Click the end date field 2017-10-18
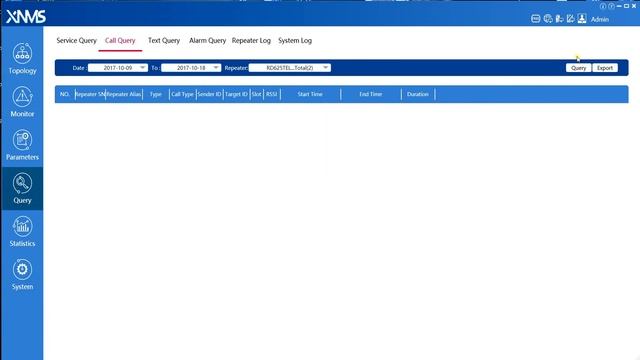640x360 pixels. click(191, 68)
